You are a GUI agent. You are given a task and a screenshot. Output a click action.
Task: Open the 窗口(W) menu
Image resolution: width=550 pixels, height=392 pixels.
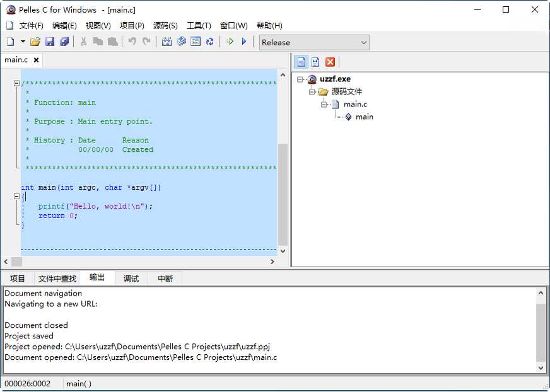point(233,26)
